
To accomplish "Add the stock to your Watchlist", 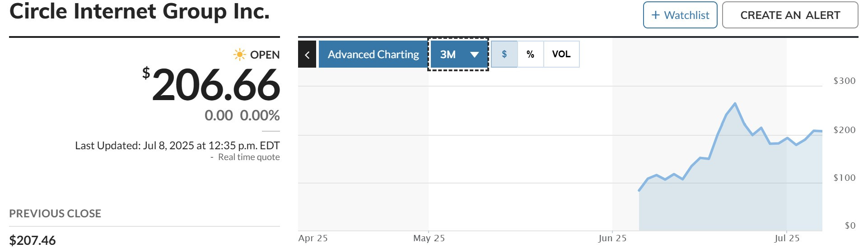I will pyautogui.click(x=680, y=15).
